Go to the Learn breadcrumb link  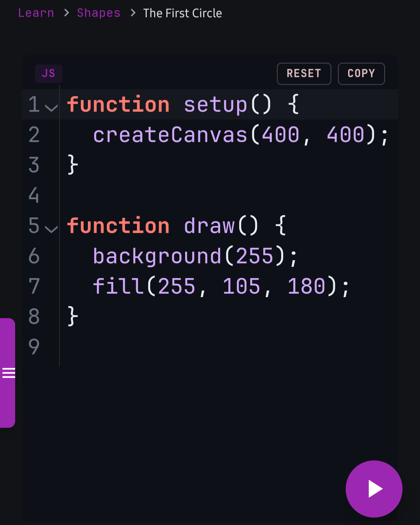coord(36,13)
